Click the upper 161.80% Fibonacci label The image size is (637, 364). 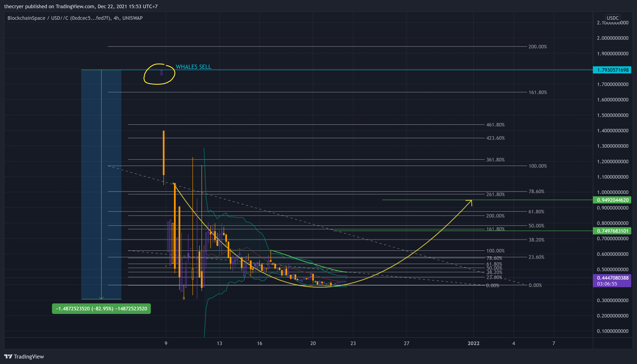click(x=537, y=93)
